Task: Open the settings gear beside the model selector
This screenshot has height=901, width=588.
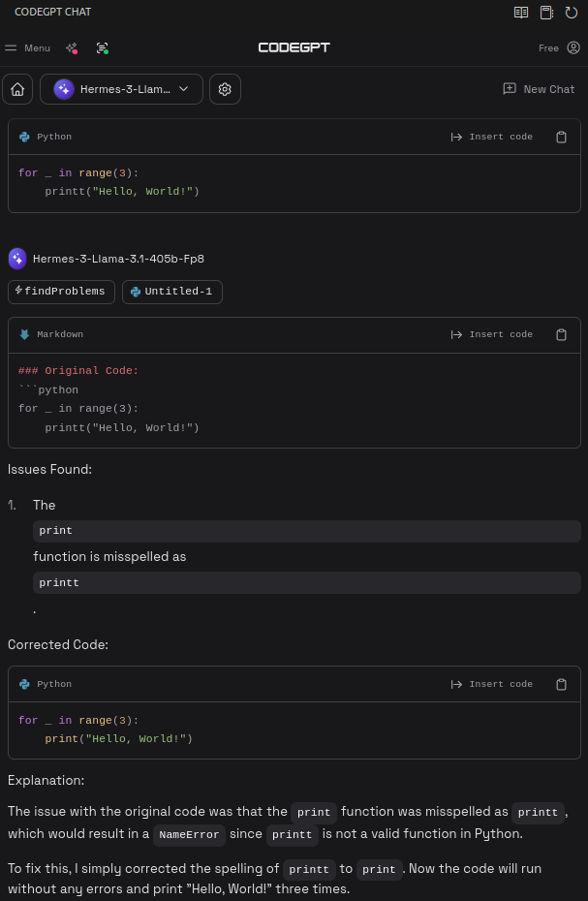Action: pos(225,88)
